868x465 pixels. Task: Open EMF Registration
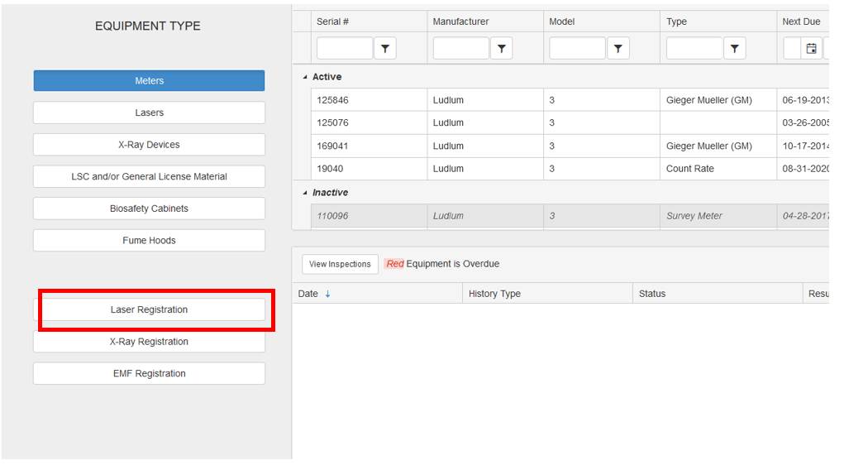coord(149,374)
